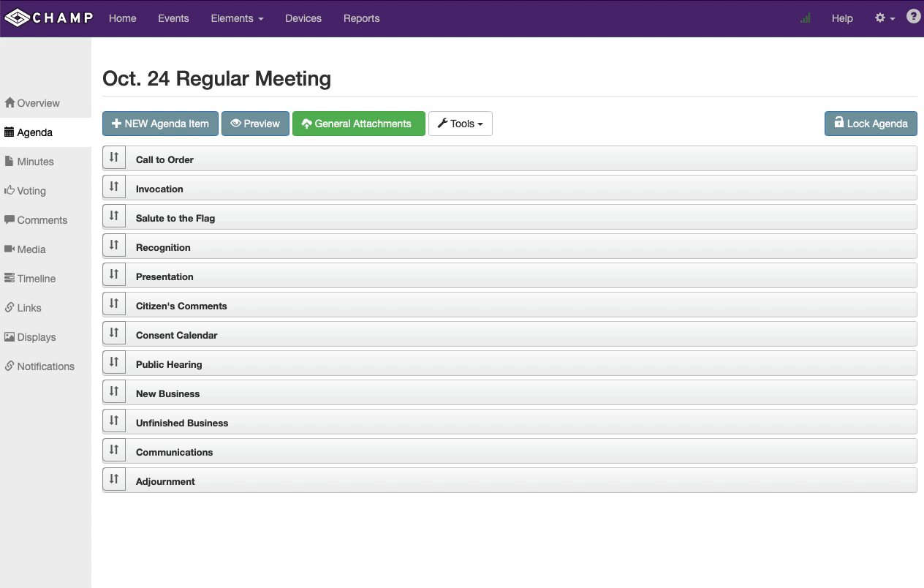This screenshot has height=588, width=924.
Task: Open the Links sidebar tab
Action: [x=45, y=308]
